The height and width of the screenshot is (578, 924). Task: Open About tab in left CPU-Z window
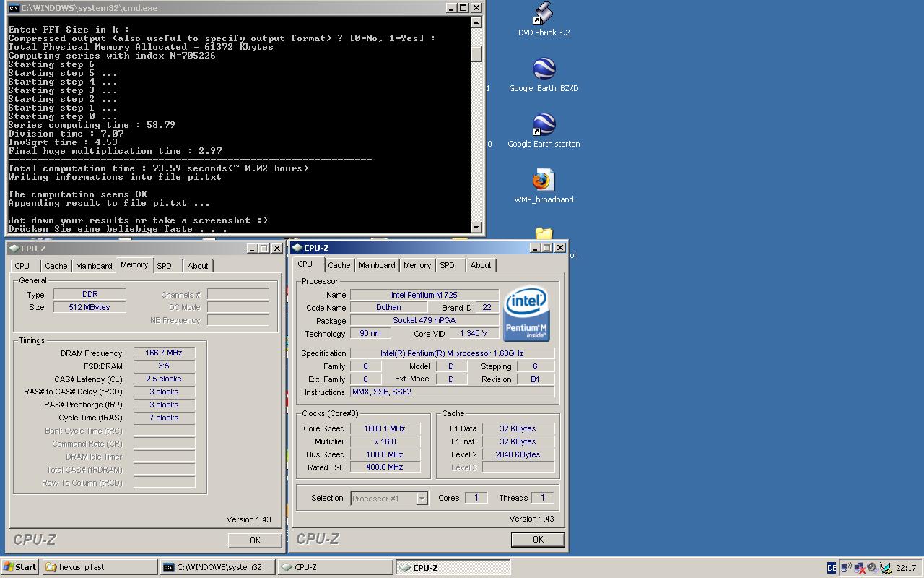pyautogui.click(x=198, y=266)
